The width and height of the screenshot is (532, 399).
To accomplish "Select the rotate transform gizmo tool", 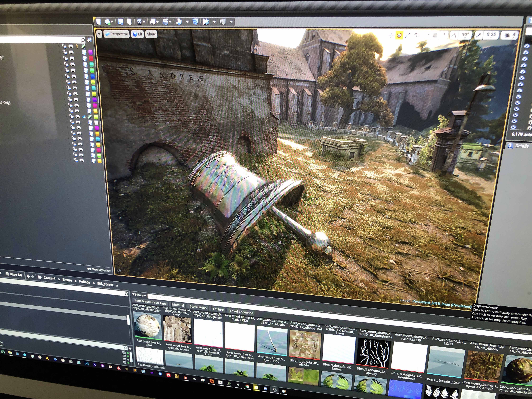I will click(x=399, y=36).
